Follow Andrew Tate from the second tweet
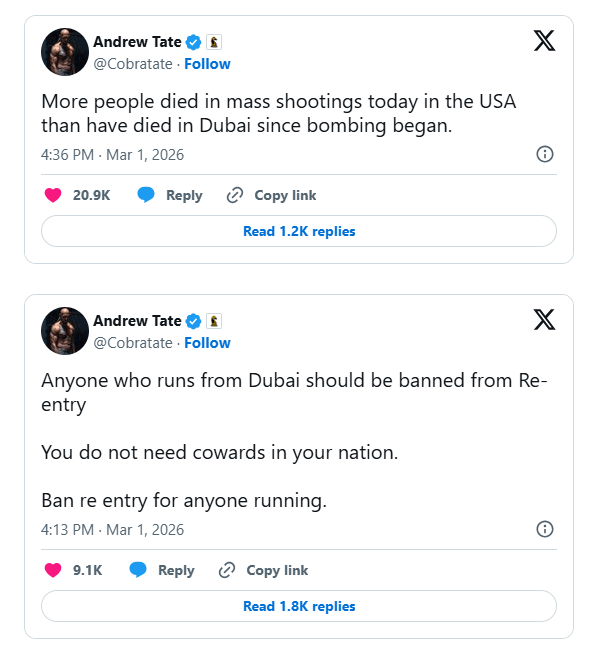603x661 pixels. (207, 342)
